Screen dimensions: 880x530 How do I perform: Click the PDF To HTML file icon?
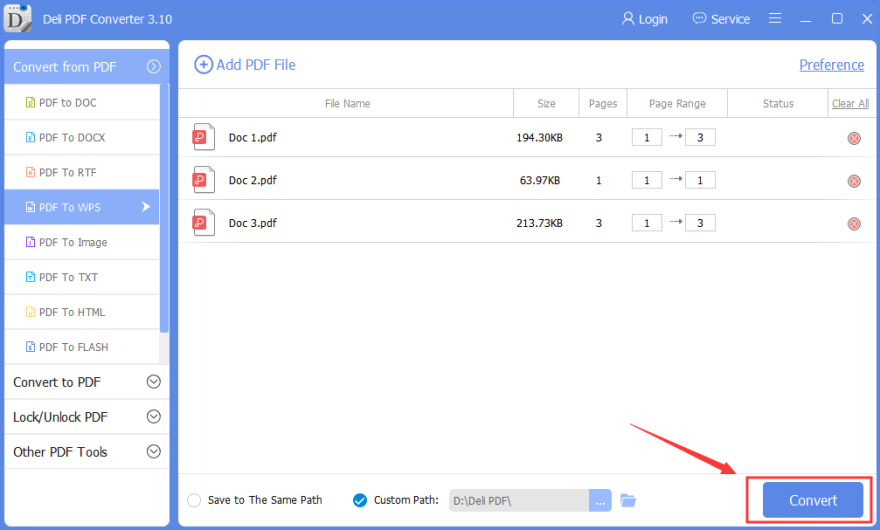[x=30, y=312]
